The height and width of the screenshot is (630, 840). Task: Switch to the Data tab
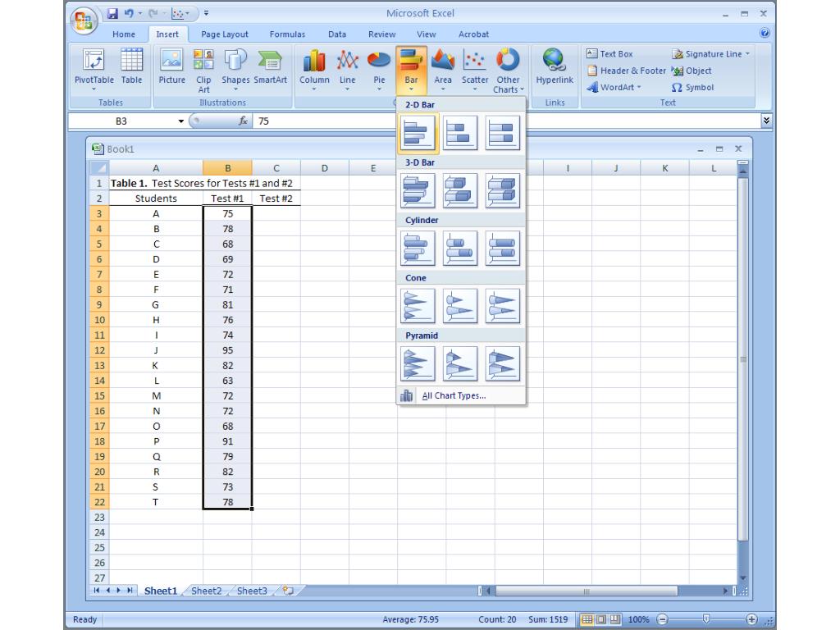point(337,34)
